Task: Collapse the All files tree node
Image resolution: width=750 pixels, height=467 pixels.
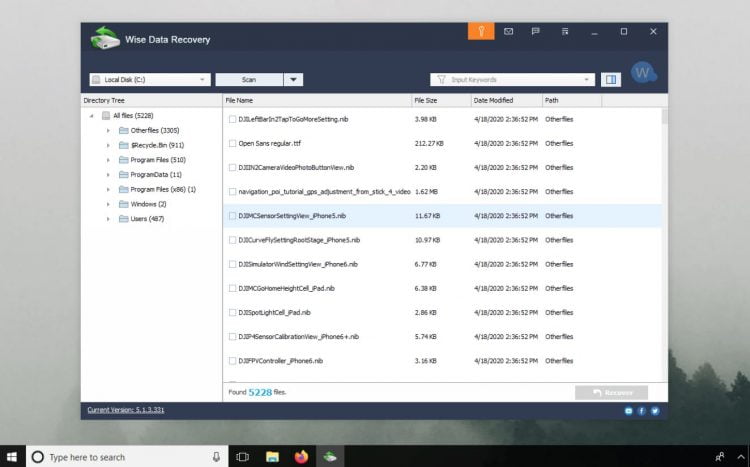Action: click(x=91, y=116)
